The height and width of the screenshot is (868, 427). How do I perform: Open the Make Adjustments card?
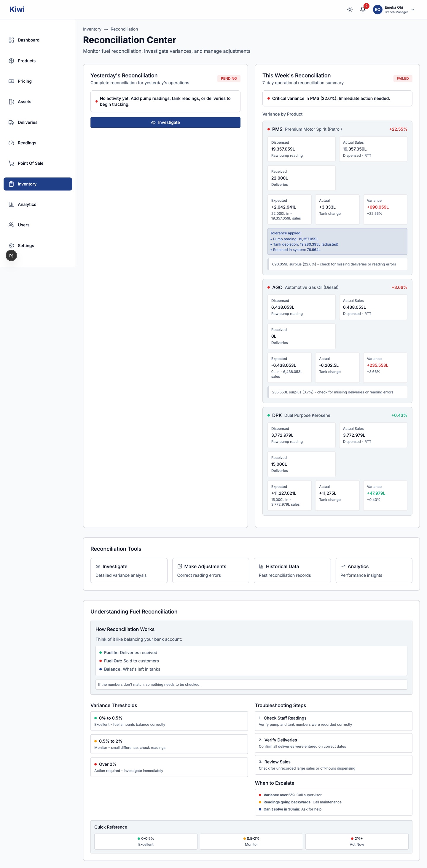(x=211, y=571)
